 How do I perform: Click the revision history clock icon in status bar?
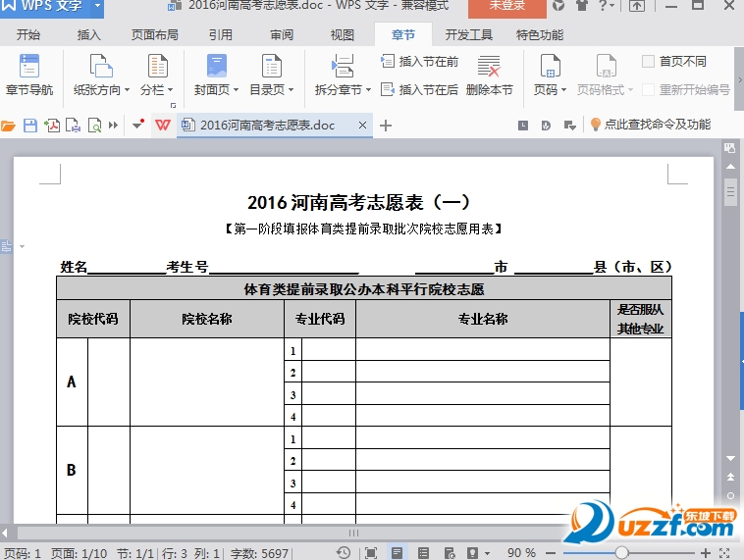[x=344, y=552]
